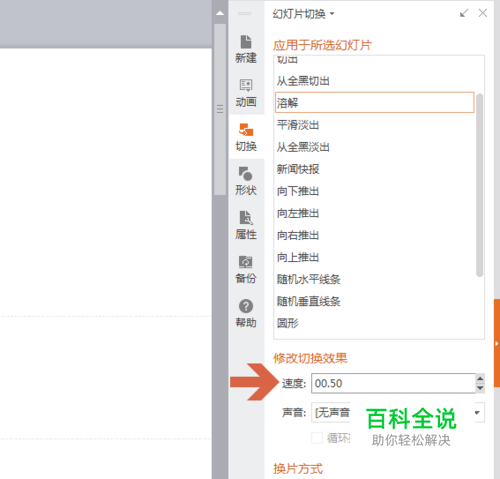Click the sidebar grip handle at top
The image size is (500, 479).
click(x=245, y=14)
